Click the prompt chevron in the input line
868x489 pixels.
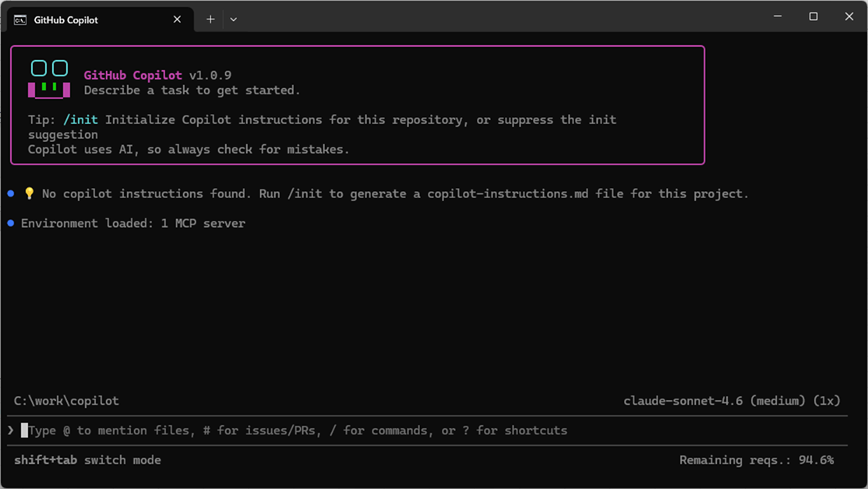[10, 430]
